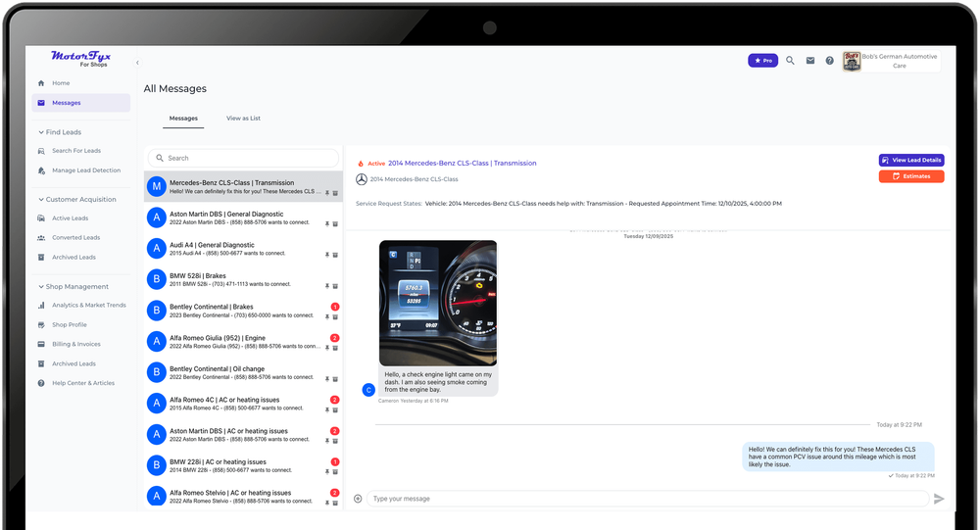
Task: Click the add attachment plus icon
Action: point(358,499)
